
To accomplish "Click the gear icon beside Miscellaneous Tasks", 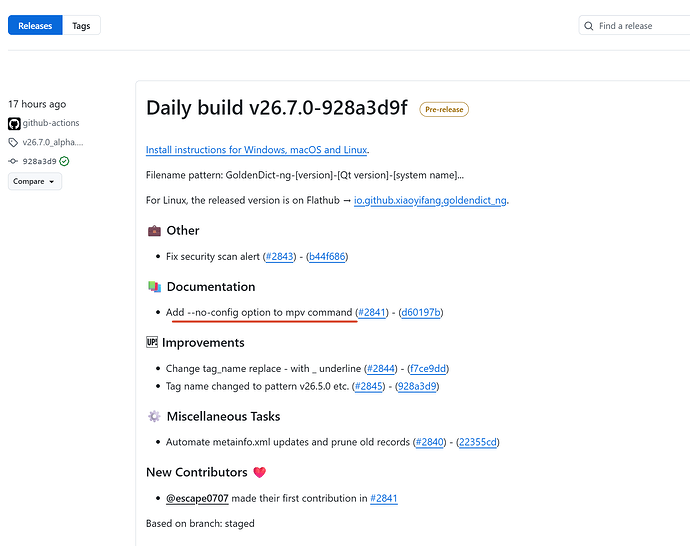I will click(x=154, y=416).
